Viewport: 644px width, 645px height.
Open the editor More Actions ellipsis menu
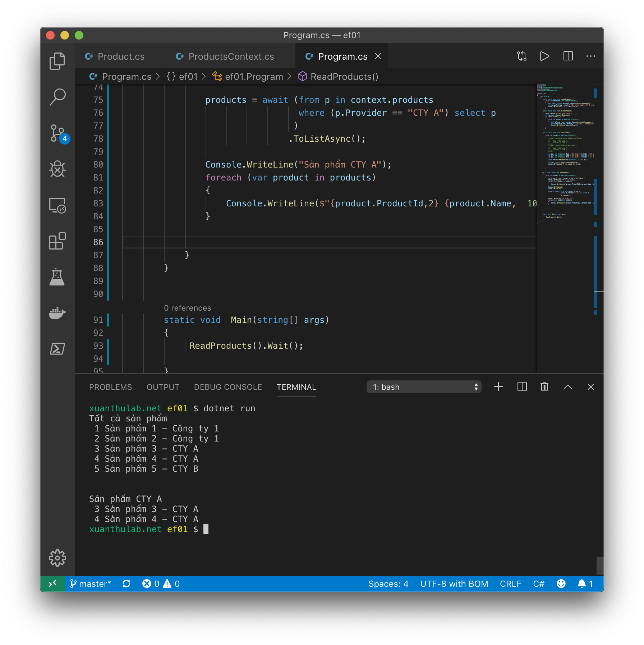590,56
